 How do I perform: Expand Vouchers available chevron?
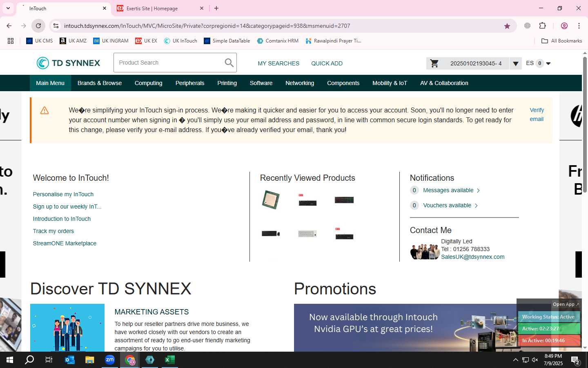pos(476,206)
